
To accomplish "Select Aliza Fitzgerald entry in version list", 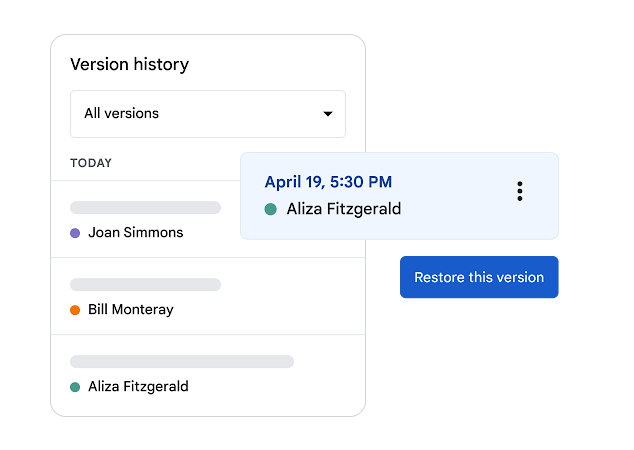I will (x=208, y=374).
